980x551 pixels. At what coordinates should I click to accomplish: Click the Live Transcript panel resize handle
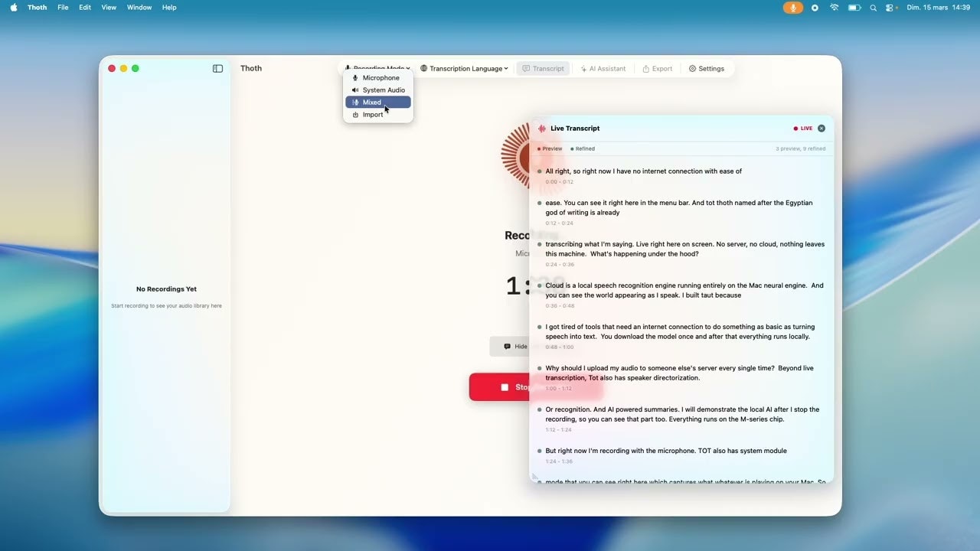coord(534,477)
